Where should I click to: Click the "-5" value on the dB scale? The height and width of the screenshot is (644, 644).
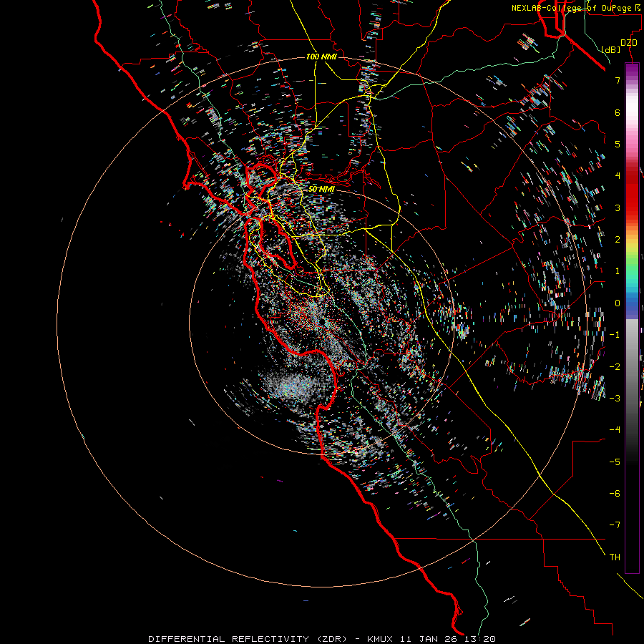pyautogui.click(x=615, y=462)
